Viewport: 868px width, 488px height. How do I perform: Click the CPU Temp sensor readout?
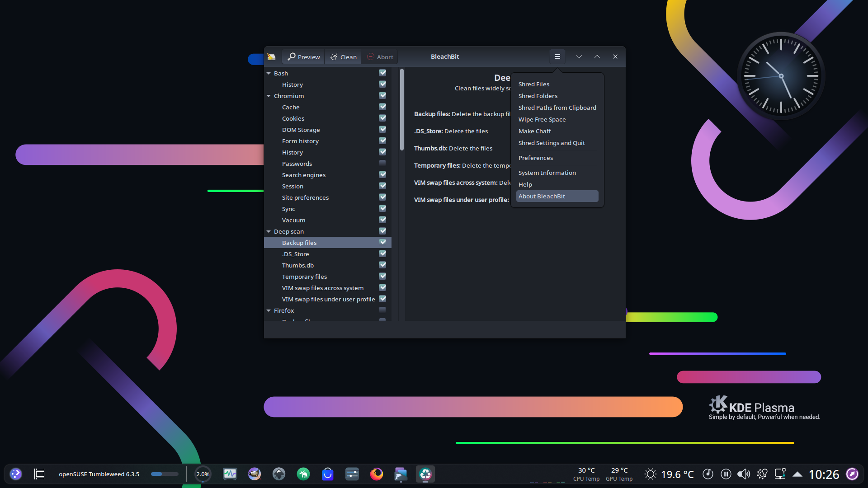click(x=586, y=474)
